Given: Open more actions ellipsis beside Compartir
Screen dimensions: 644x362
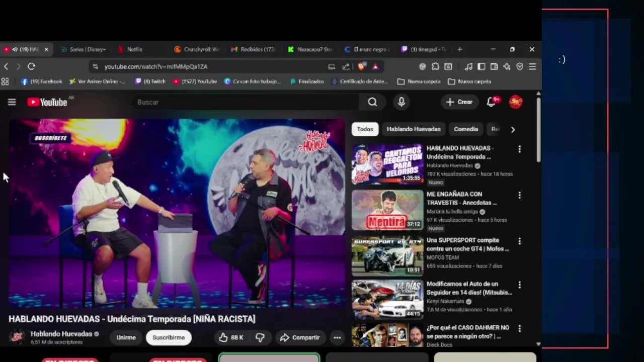Looking at the screenshot, I should [337, 337].
